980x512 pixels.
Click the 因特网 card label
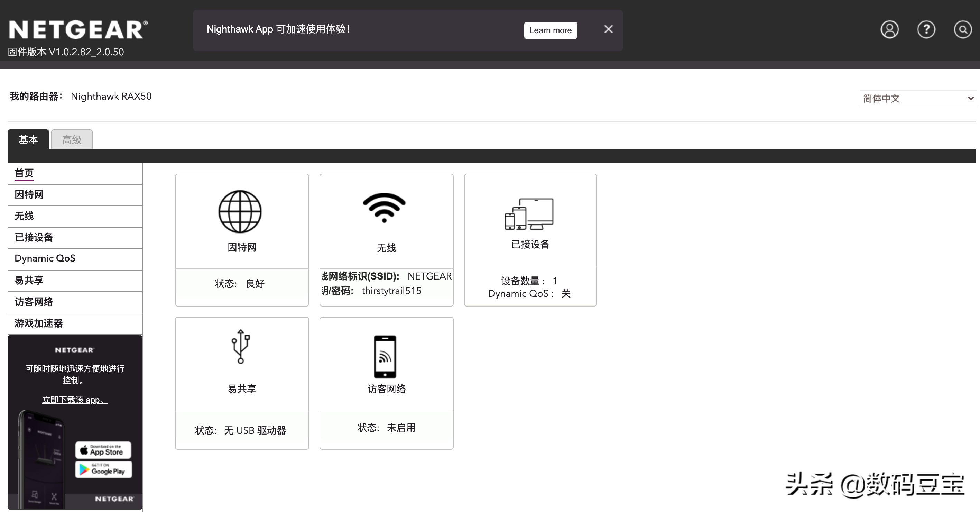point(242,247)
